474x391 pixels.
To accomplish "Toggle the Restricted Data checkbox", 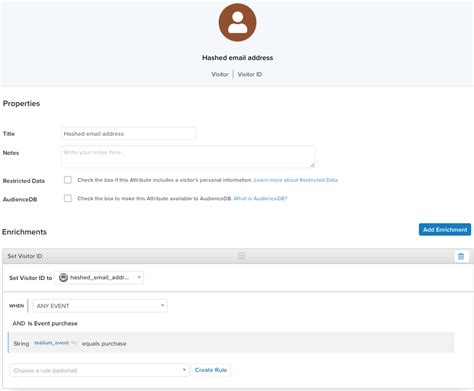I will 68,180.
